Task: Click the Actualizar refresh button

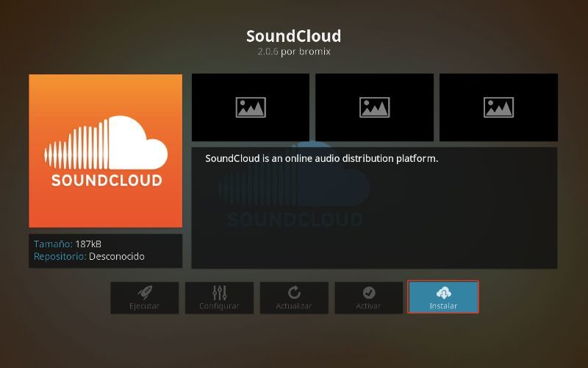Action: point(294,298)
